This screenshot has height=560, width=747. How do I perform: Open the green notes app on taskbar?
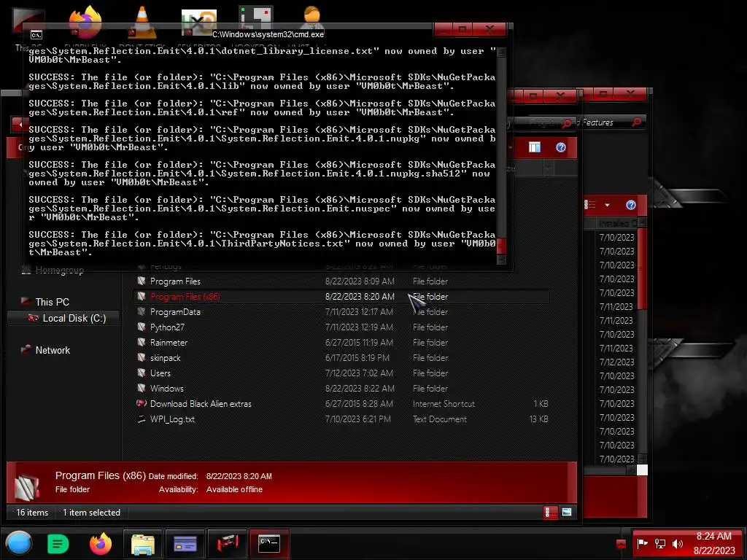pos(58,544)
